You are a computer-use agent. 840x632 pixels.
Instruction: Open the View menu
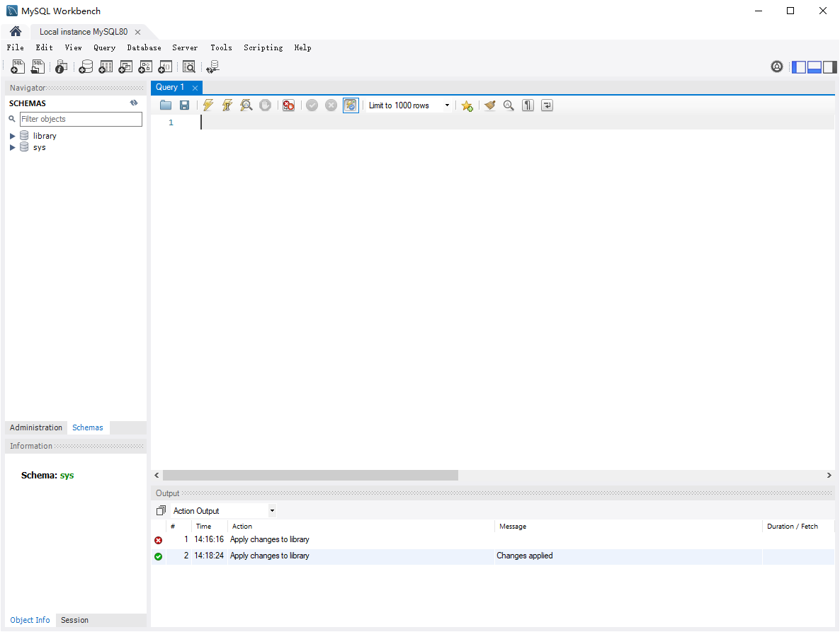74,47
